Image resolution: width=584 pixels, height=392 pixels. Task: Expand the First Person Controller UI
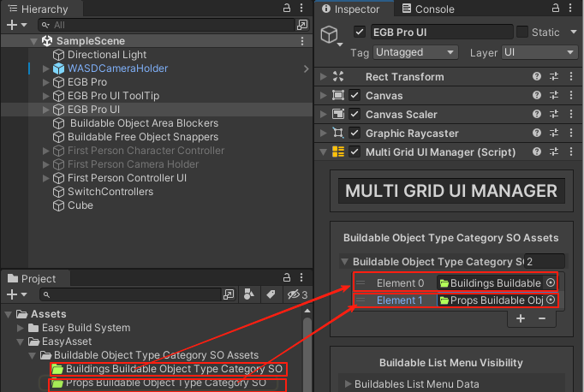(45, 178)
